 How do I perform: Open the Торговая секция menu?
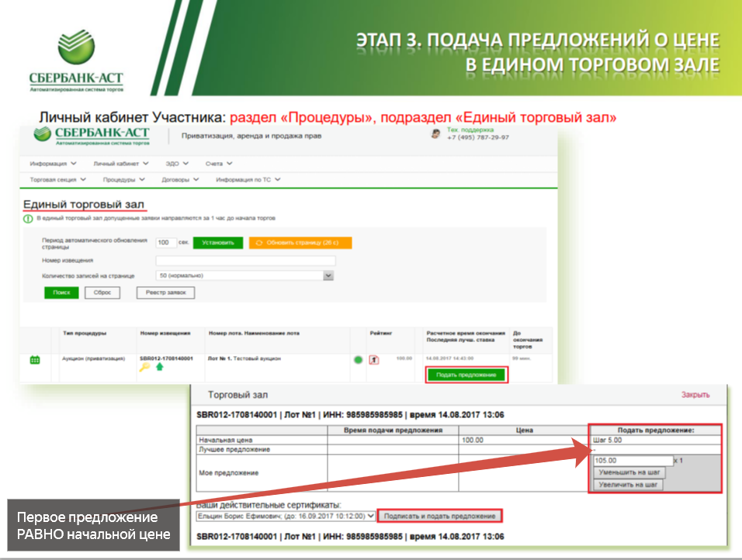coord(57,180)
